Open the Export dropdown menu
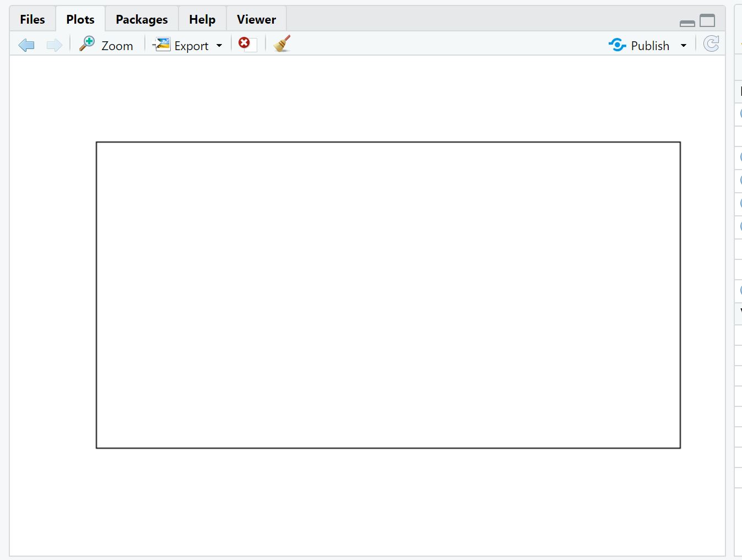Viewport: 742px width, 560px height. [x=219, y=45]
